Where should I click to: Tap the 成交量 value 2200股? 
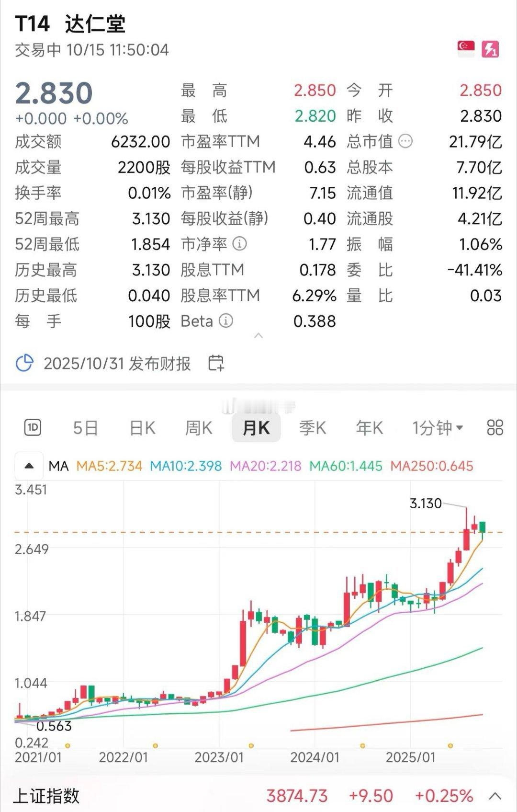(x=144, y=167)
